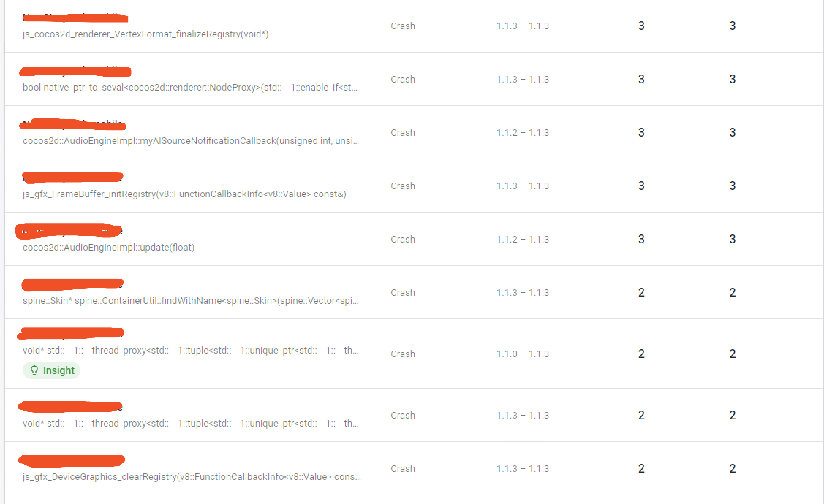Click the Crash label in the VertexFormat_finalizeRegistry row
The height and width of the screenshot is (504, 824).
pos(402,26)
